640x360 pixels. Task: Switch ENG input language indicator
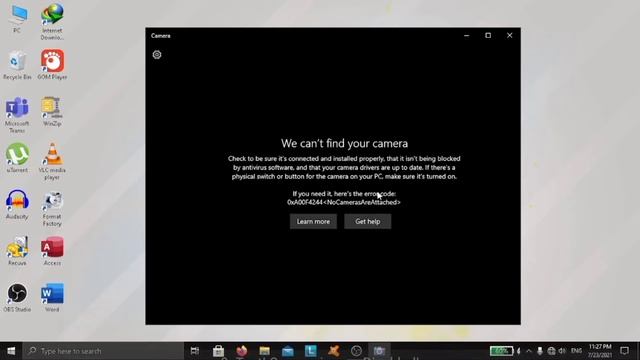click(576, 351)
